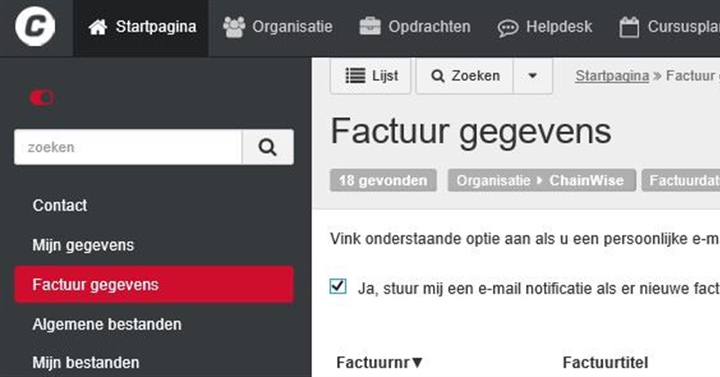Open the Helpdesk menu

[x=545, y=27]
